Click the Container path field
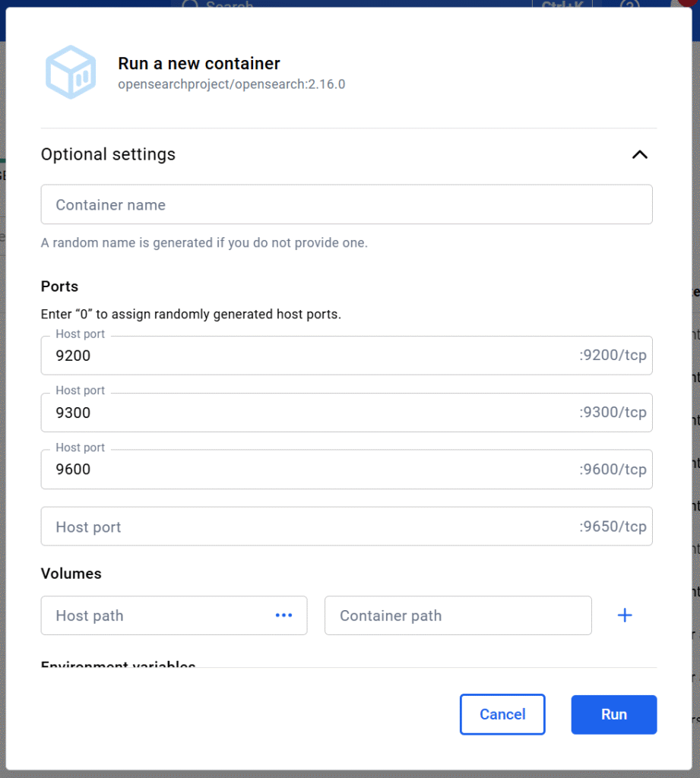Image resolution: width=700 pixels, height=778 pixels. coord(457,615)
